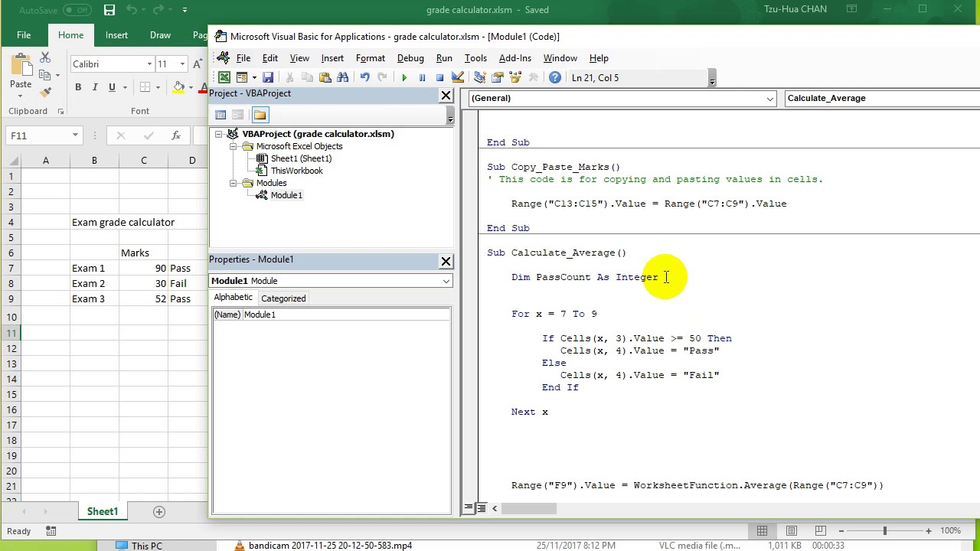Click the yellow Fill Color bucket
Screen dimensions: 980x551
pyautogui.click(x=178, y=87)
